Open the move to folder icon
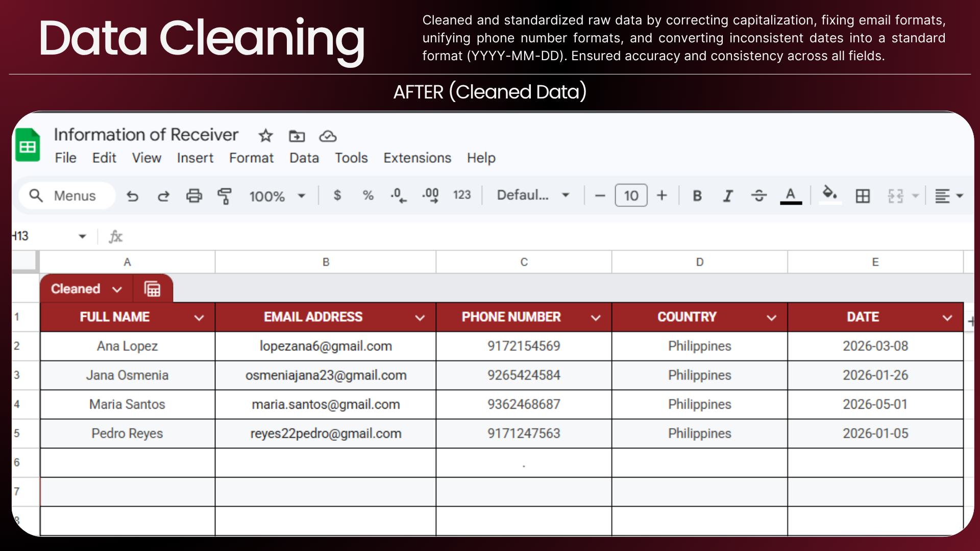 click(x=297, y=136)
